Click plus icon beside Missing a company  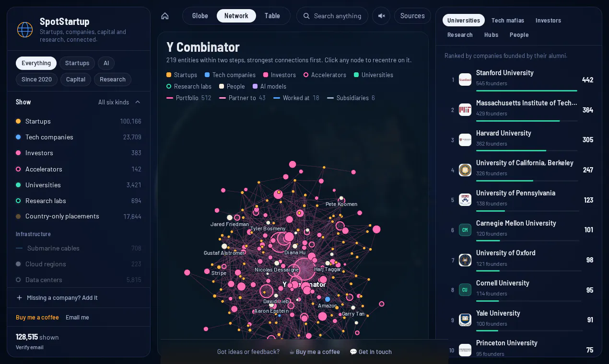pyautogui.click(x=19, y=297)
